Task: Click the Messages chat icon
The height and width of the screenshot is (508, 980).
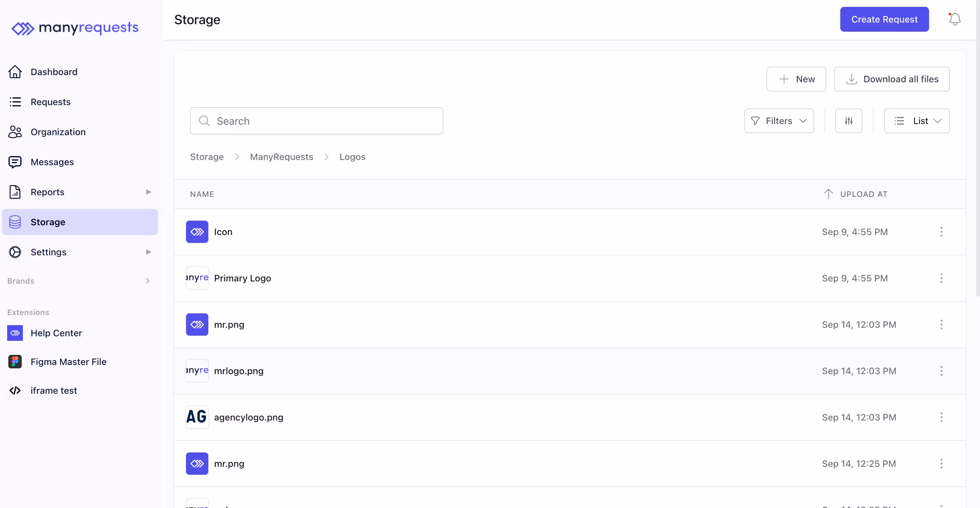Action: click(x=15, y=162)
